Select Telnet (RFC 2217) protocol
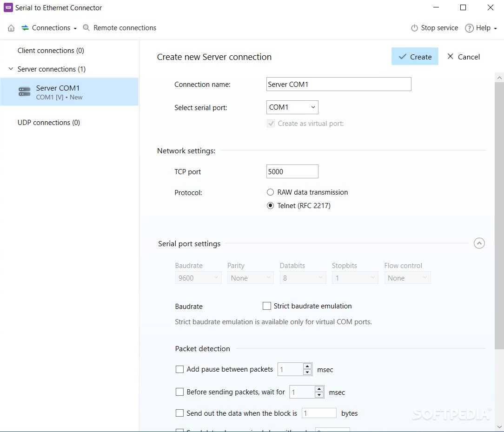The height and width of the screenshot is (432, 504). point(270,206)
